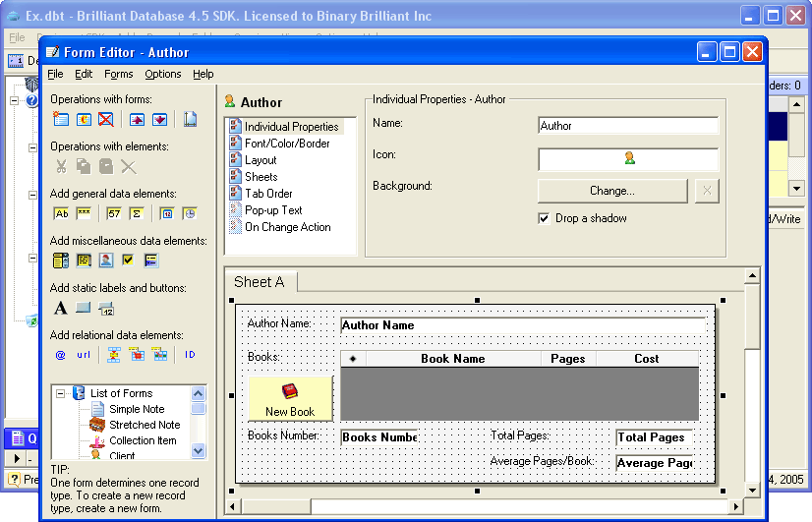Click the form page size icon
812x522 pixels.
click(190, 120)
